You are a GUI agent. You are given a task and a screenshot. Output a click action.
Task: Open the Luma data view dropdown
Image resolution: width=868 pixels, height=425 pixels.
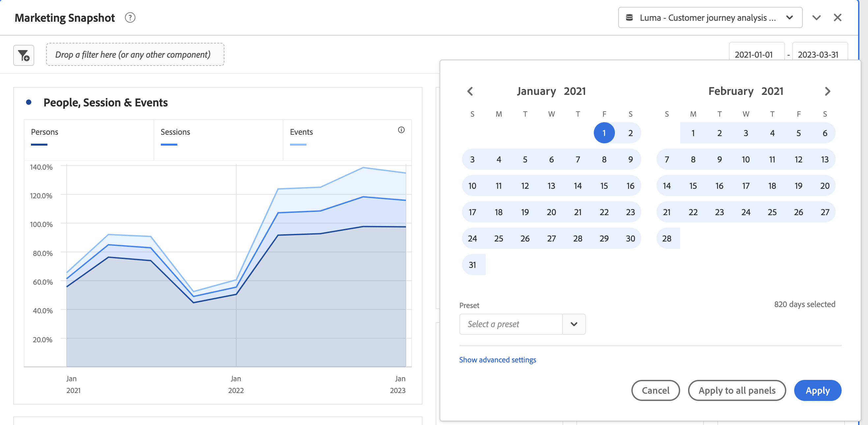pos(710,17)
